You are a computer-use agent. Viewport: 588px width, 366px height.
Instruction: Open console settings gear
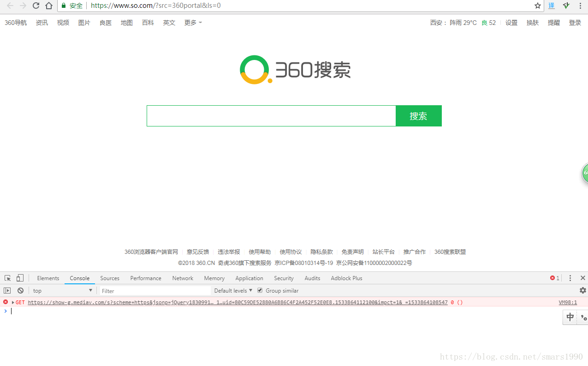(x=583, y=290)
